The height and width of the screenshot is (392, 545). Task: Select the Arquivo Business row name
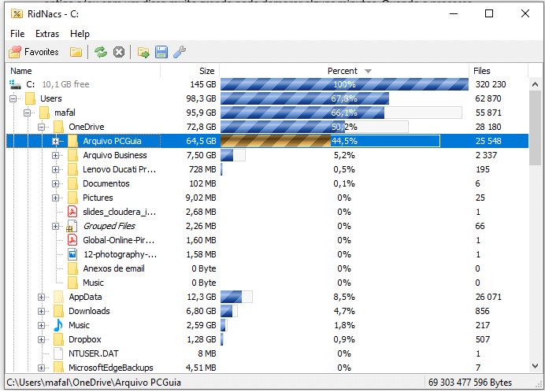coord(115,155)
